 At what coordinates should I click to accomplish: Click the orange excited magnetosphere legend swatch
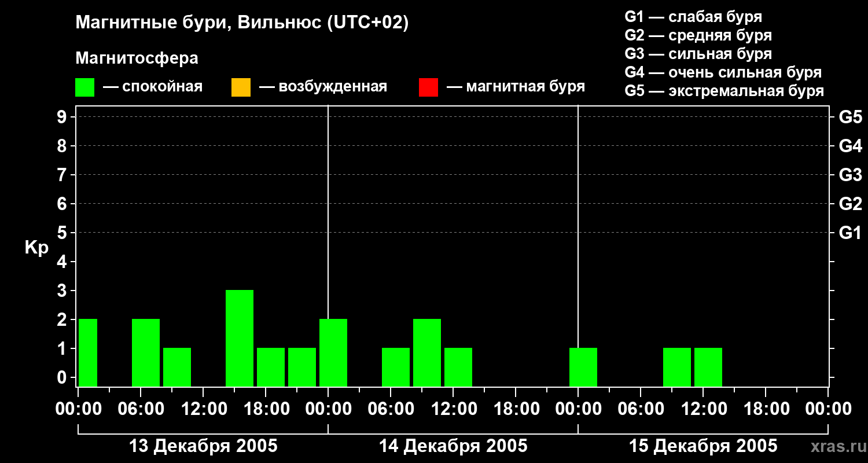241,87
